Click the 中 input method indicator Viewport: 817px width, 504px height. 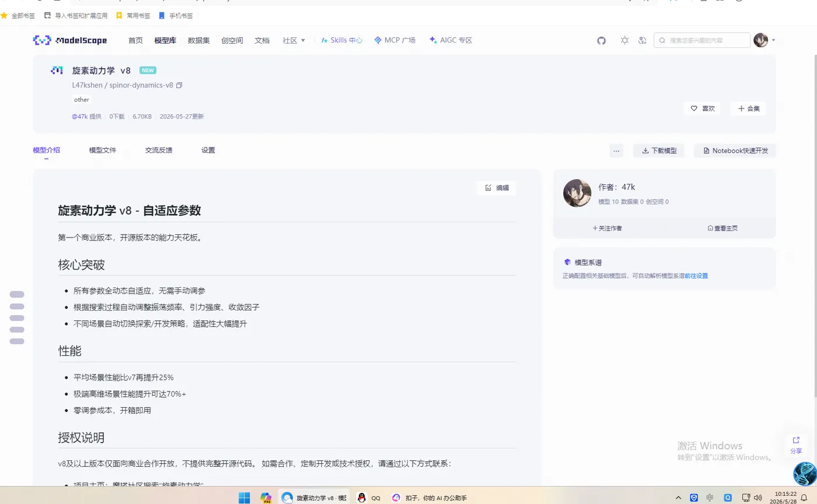(710, 498)
